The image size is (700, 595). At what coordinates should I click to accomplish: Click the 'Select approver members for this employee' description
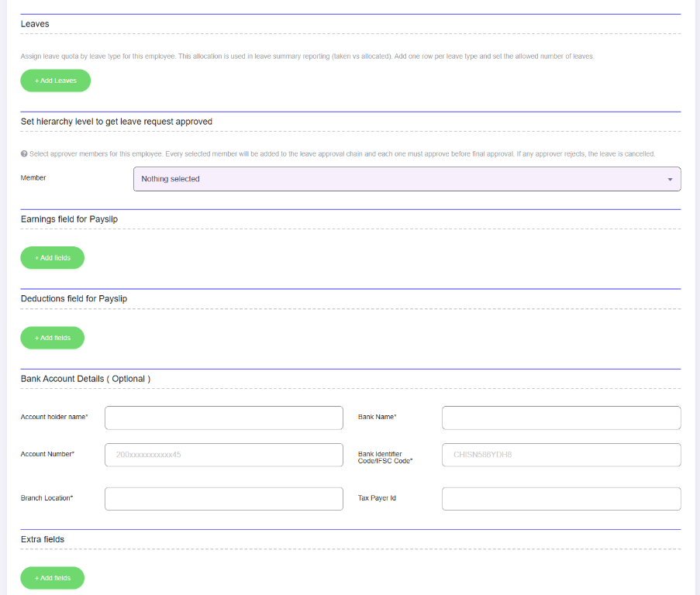coord(342,154)
